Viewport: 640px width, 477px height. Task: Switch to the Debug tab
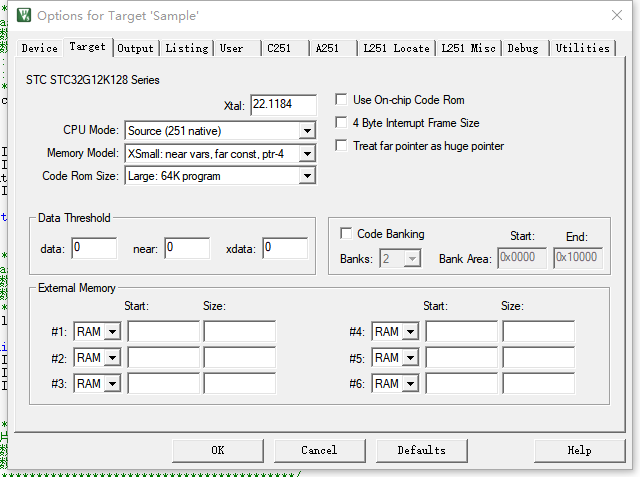pos(525,48)
